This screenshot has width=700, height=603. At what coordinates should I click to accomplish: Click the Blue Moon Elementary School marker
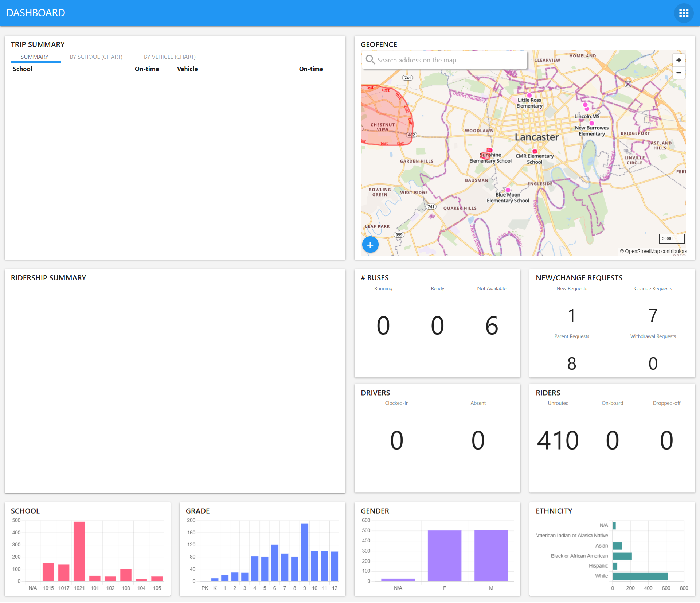508,190
